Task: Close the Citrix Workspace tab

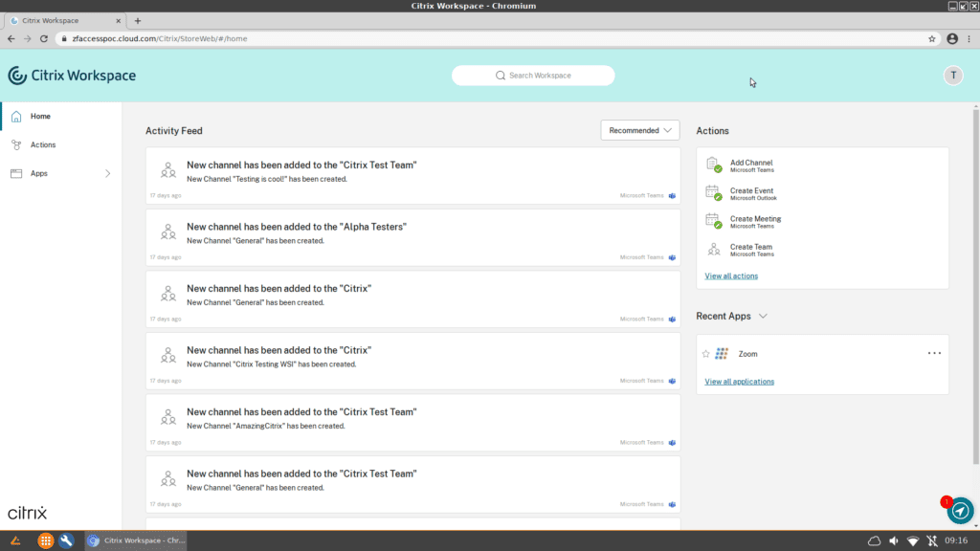Action: pos(118,21)
